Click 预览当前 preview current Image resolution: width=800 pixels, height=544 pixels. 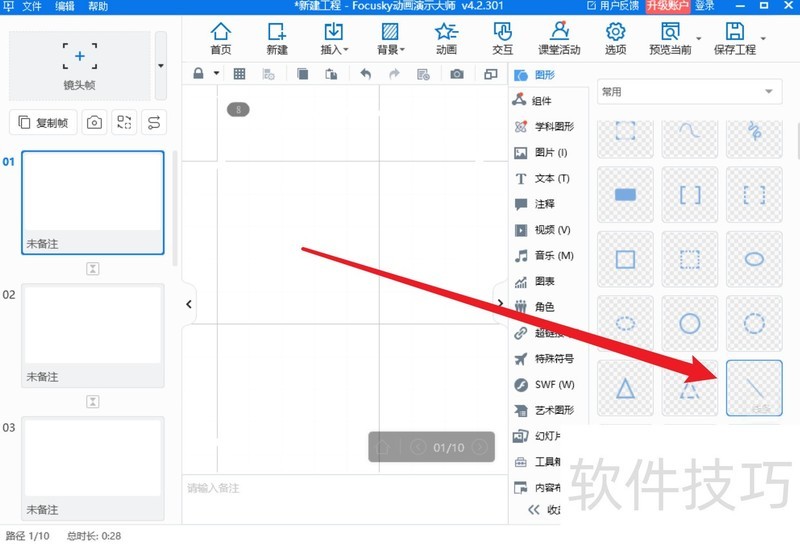pos(670,38)
